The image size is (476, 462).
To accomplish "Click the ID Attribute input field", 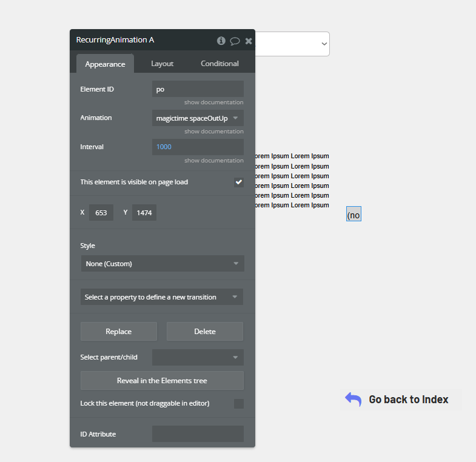I will (198, 434).
